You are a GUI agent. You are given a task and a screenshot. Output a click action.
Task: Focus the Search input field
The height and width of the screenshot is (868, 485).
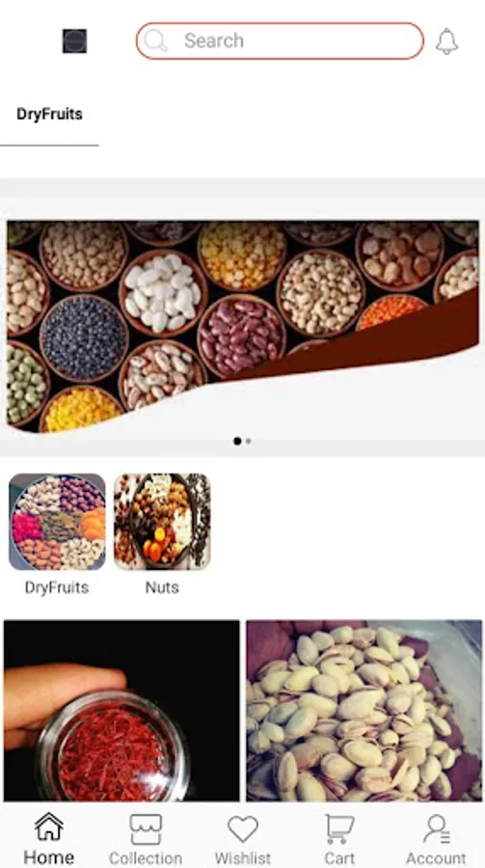click(281, 41)
